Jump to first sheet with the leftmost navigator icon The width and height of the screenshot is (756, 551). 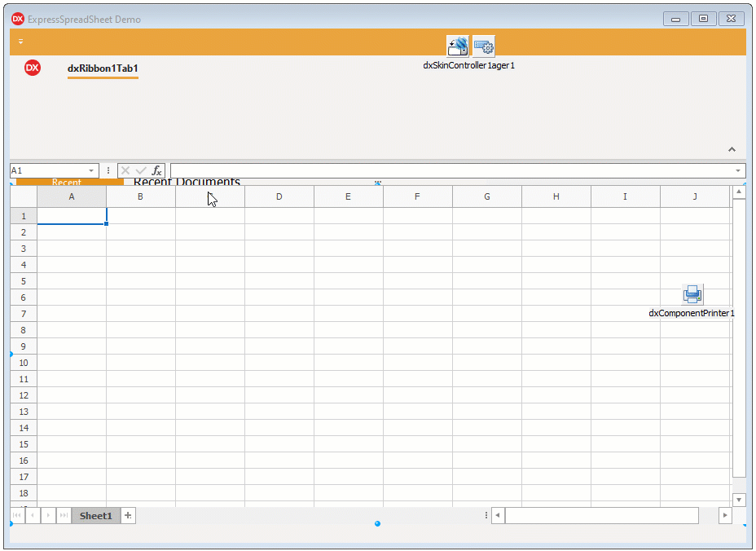point(16,515)
